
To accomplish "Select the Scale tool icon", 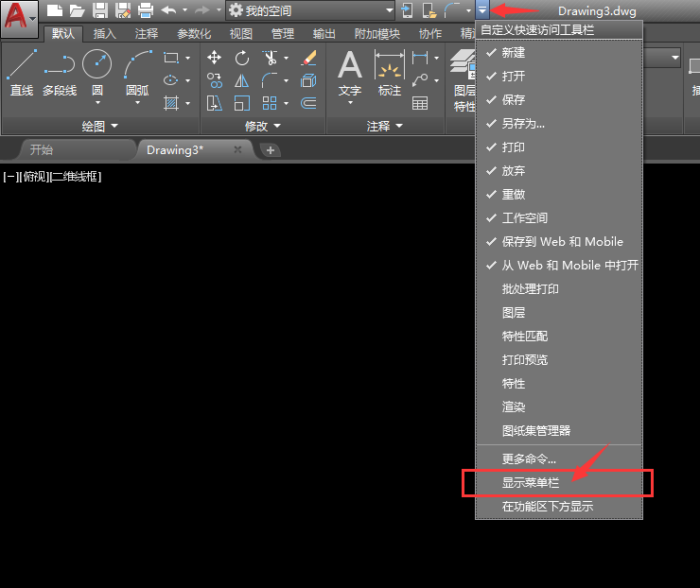I will [241, 103].
